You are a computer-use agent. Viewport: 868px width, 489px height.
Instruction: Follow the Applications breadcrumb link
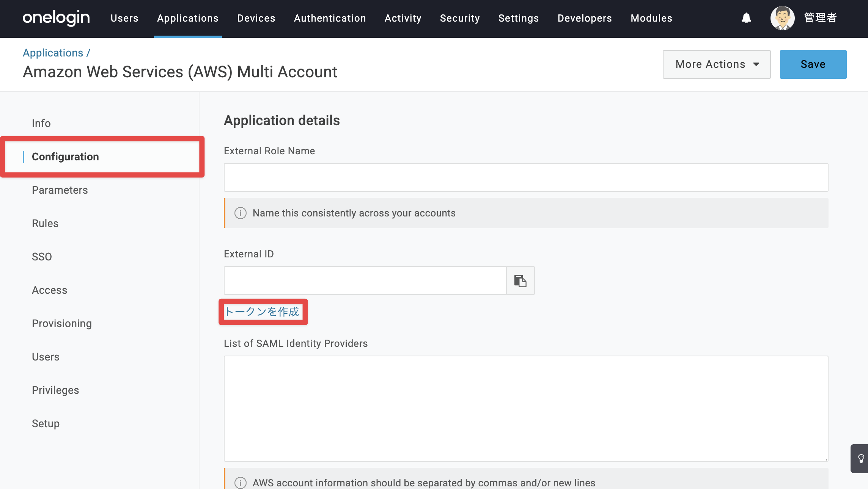point(53,53)
